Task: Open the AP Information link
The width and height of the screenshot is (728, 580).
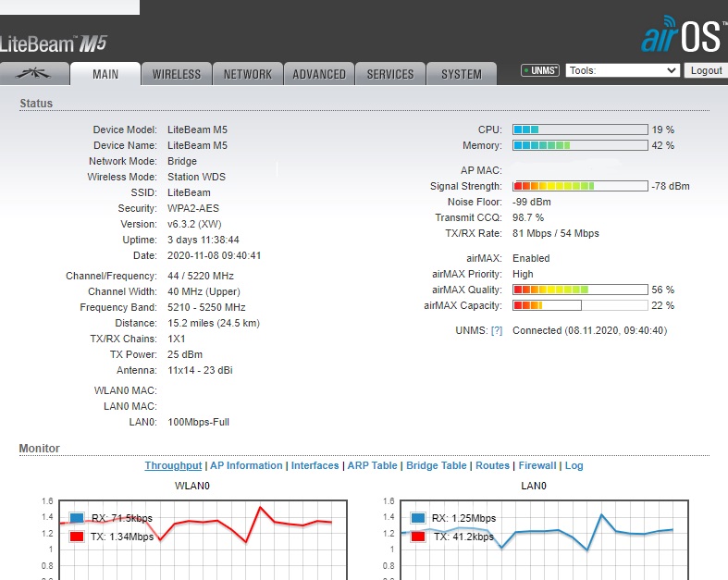Action: tap(246, 465)
